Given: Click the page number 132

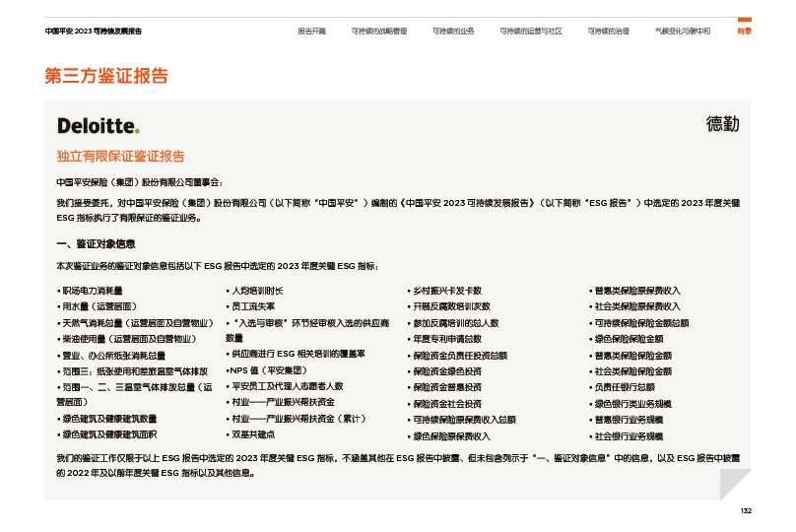Looking at the screenshot, I should click(746, 510).
